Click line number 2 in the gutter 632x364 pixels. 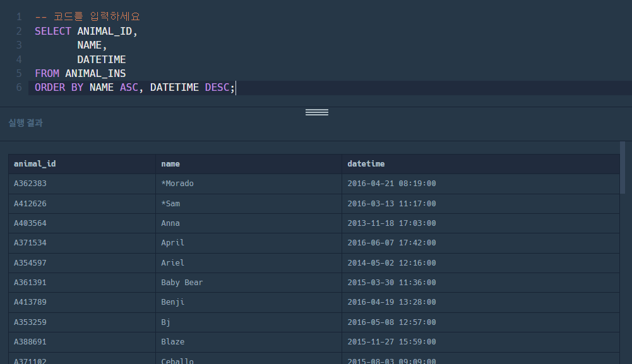(x=19, y=31)
